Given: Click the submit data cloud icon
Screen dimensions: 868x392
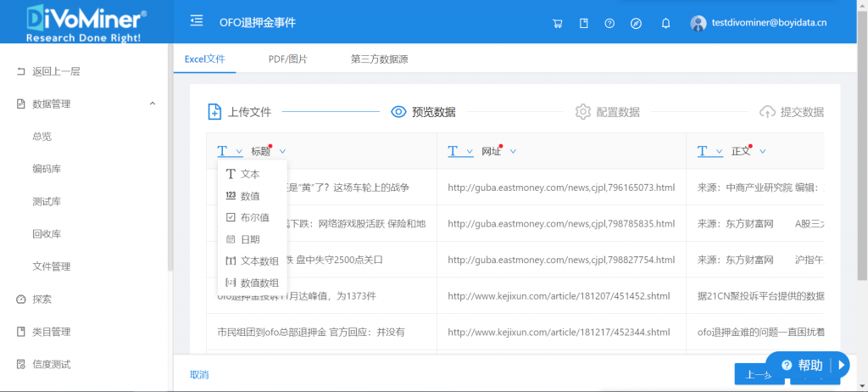Looking at the screenshot, I should click(x=767, y=112).
